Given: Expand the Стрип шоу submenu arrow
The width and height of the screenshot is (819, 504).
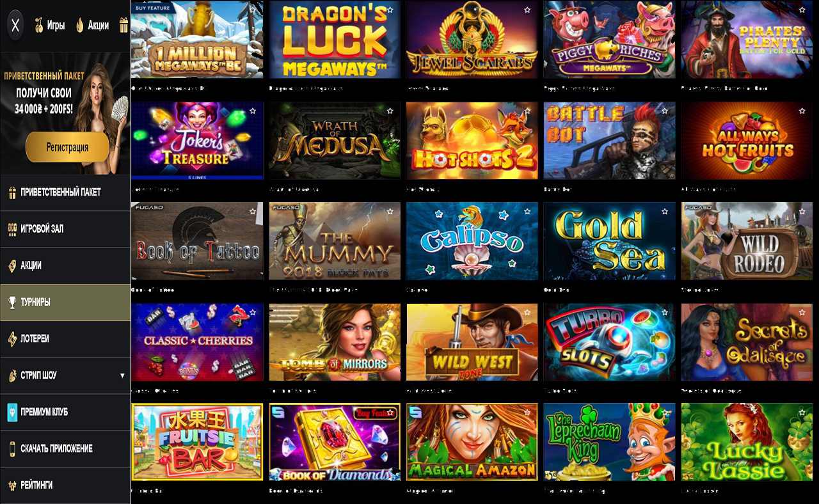Looking at the screenshot, I should tap(122, 375).
